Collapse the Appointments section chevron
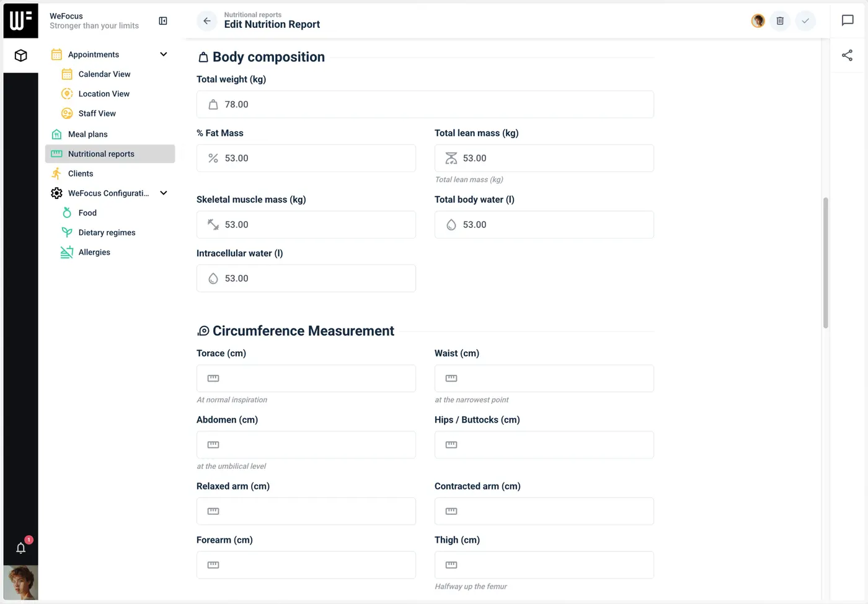868x604 pixels. tap(164, 55)
